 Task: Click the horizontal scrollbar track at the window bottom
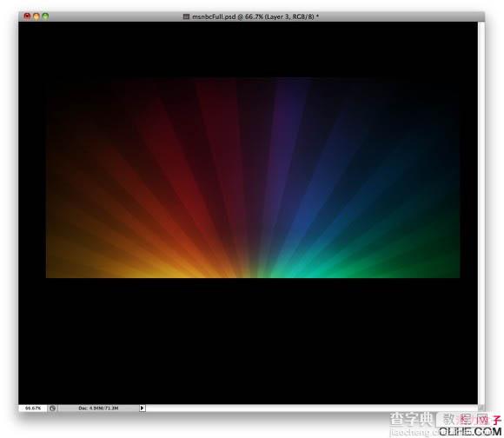coord(312,408)
